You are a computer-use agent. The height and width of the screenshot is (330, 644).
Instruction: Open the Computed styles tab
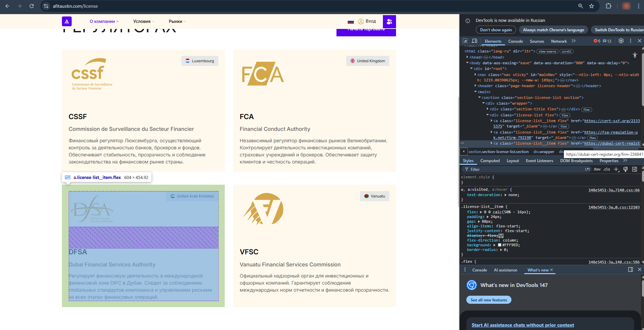point(490,161)
